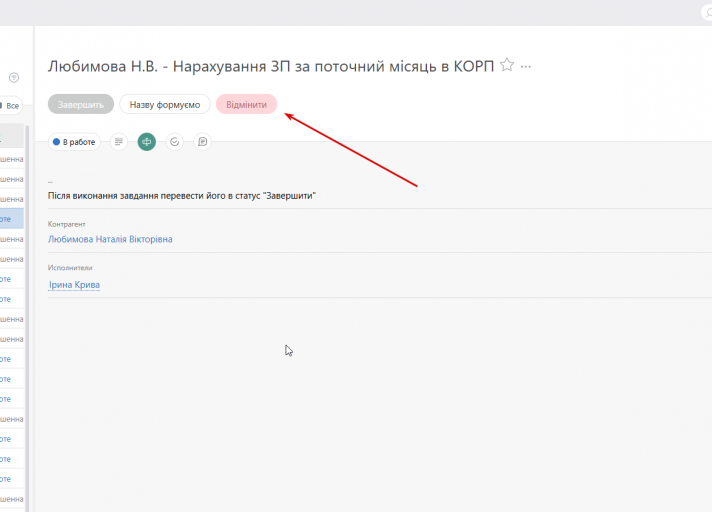Click the pink Відмінити button

pos(247,104)
